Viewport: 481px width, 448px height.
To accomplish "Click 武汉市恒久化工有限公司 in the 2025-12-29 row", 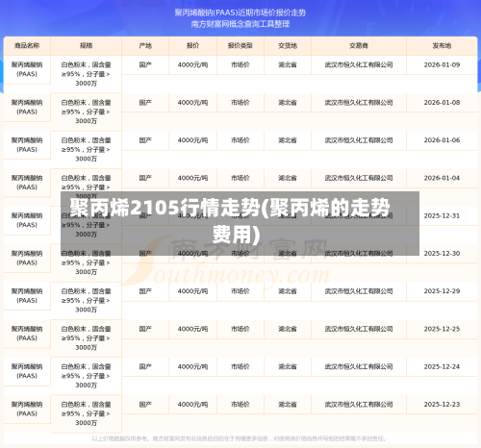I will (359, 291).
